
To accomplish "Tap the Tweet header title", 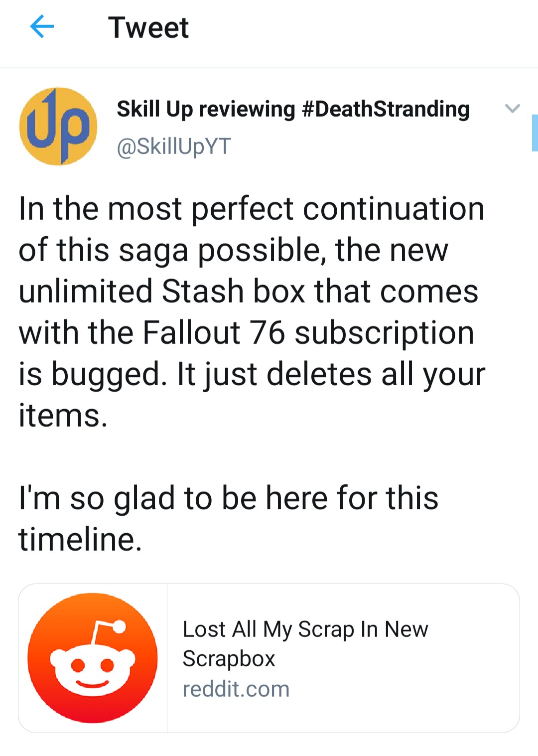I will [148, 27].
